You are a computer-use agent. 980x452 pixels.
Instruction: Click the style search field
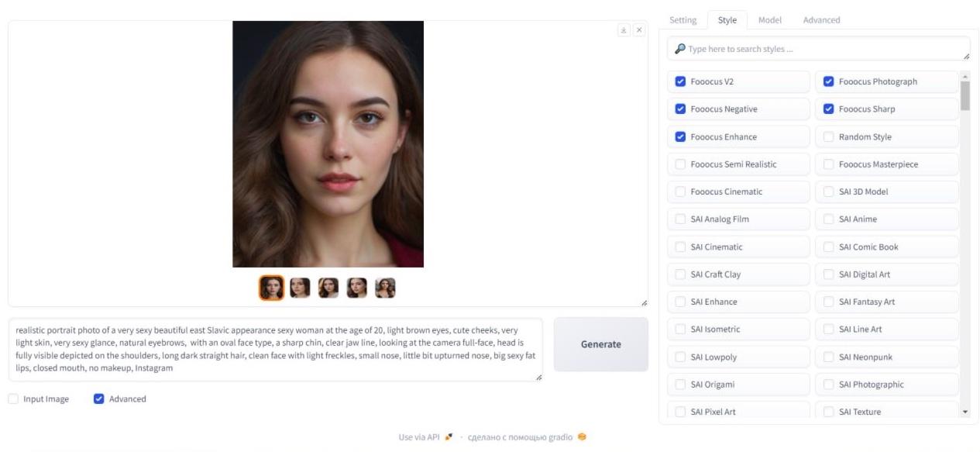click(x=819, y=49)
